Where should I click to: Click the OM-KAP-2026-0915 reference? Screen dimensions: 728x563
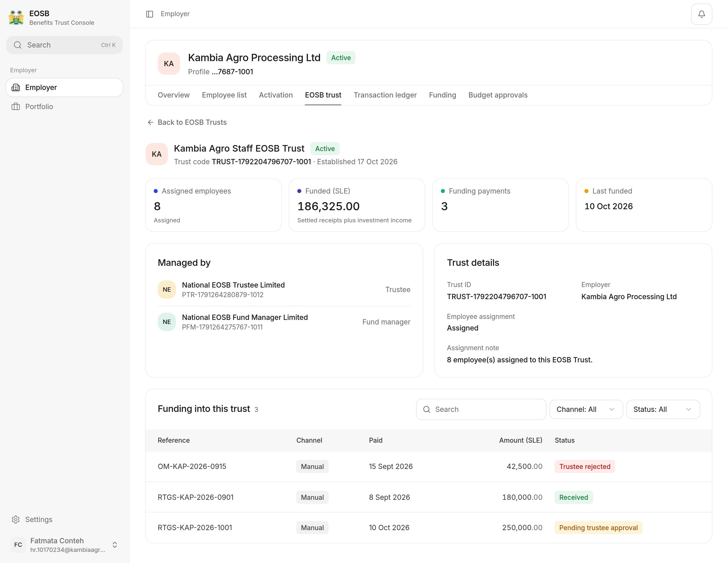pyautogui.click(x=192, y=466)
